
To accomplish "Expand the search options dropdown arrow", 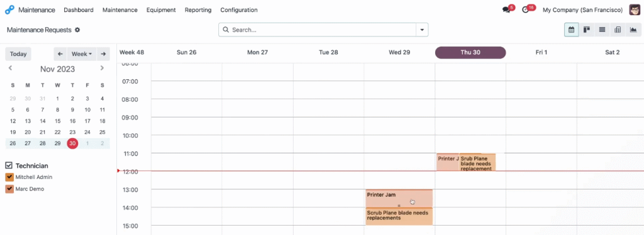I will point(422,30).
